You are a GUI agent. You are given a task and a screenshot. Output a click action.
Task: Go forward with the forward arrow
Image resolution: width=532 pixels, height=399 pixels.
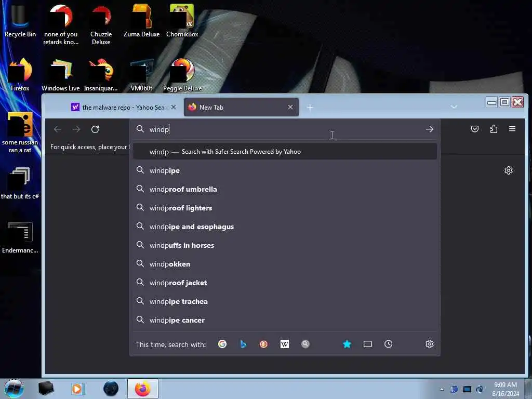(76, 129)
